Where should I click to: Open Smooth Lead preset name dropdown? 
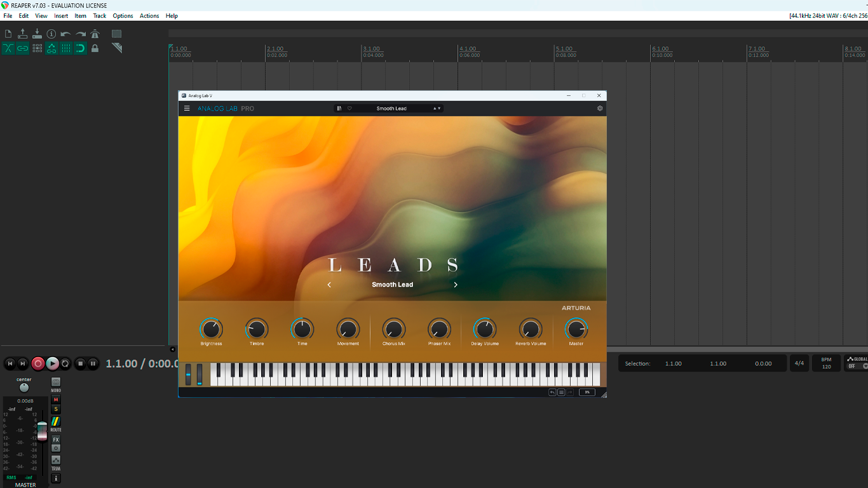pos(391,109)
